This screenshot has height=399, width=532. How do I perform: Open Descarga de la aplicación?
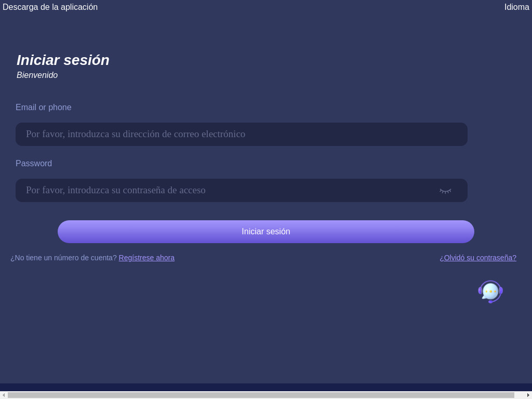tap(50, 7)
